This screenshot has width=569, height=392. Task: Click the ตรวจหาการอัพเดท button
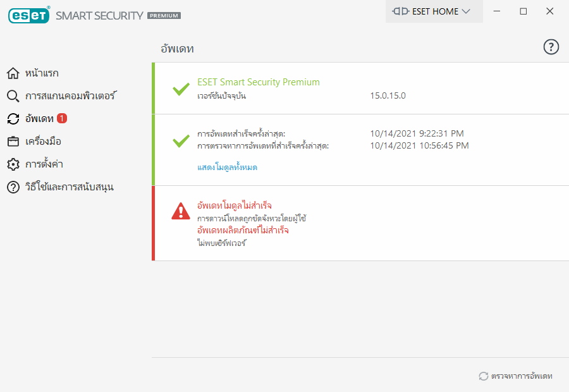[x=516, y=376]
